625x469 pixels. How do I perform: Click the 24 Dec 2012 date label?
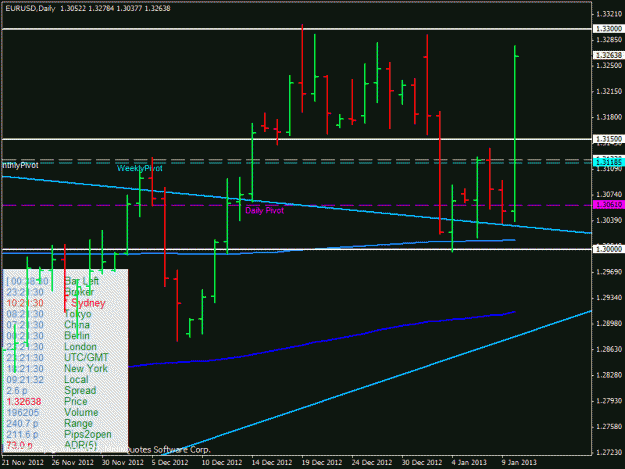coord(371,462)
